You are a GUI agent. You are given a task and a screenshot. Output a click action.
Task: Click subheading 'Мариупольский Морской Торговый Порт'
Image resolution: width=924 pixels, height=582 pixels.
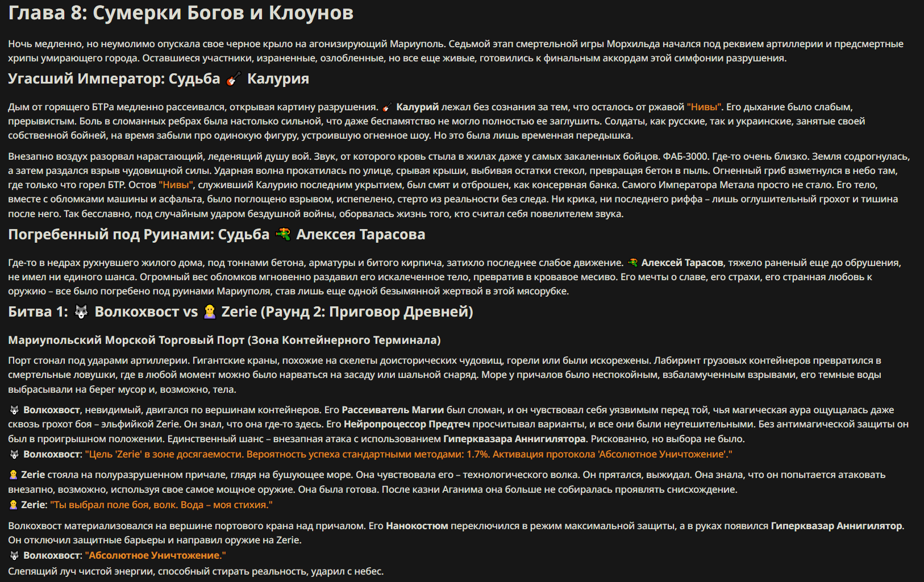126,340
